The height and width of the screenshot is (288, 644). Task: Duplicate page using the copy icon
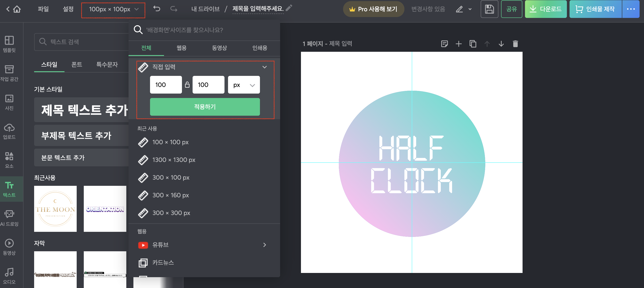click(472, 44)
